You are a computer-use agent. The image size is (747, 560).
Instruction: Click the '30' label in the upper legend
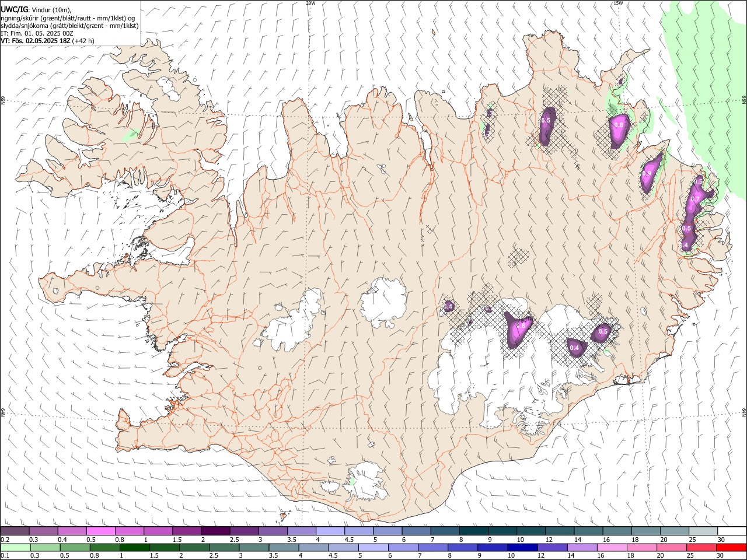click(721, 540)
